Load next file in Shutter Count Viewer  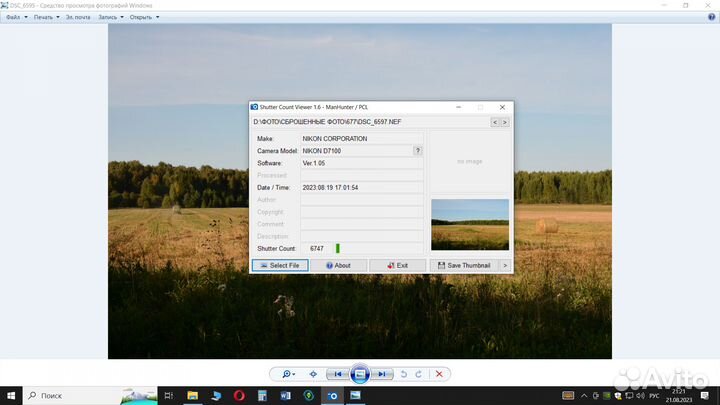[x=505, y=122]
